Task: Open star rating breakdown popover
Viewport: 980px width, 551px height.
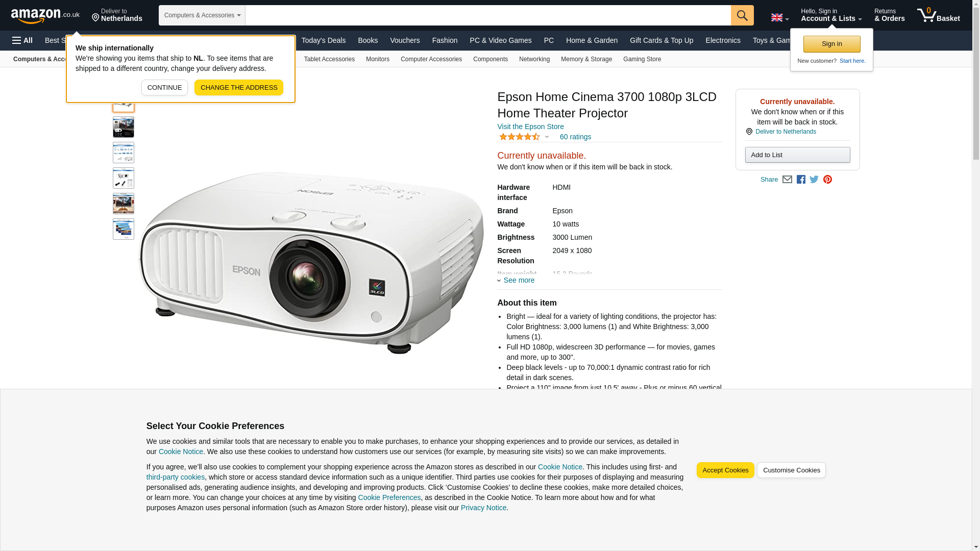Action: [x=524, y=137]
